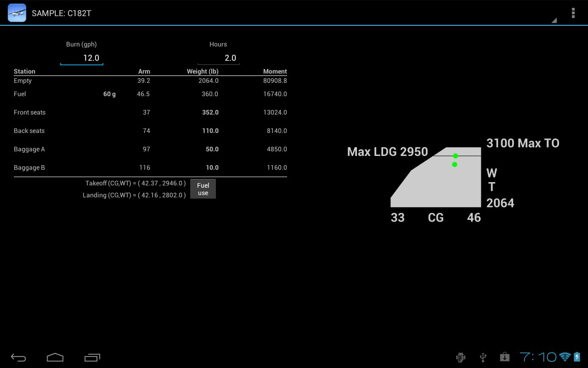Tap the CG axis label
This screenshot has width=588, height=368.
pos(436,218)
